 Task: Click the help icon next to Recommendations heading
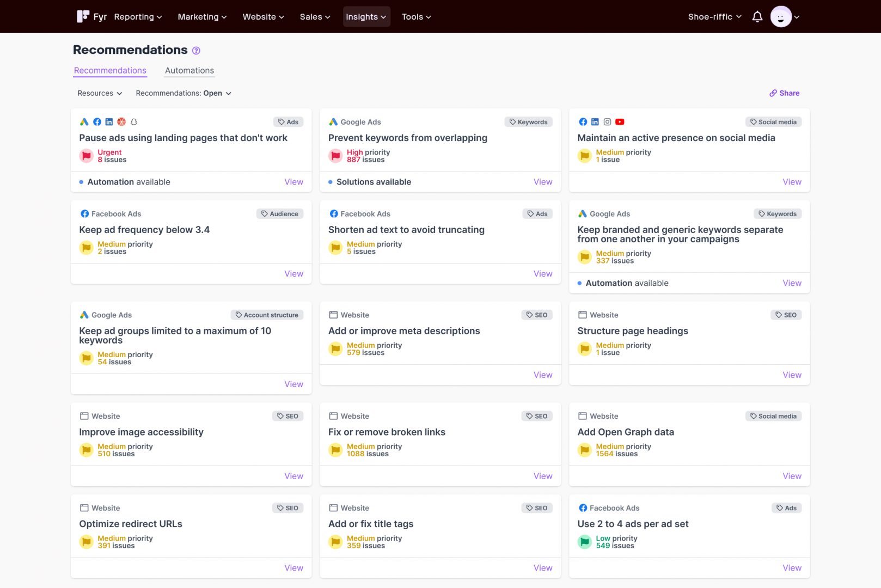coord(197,51)
